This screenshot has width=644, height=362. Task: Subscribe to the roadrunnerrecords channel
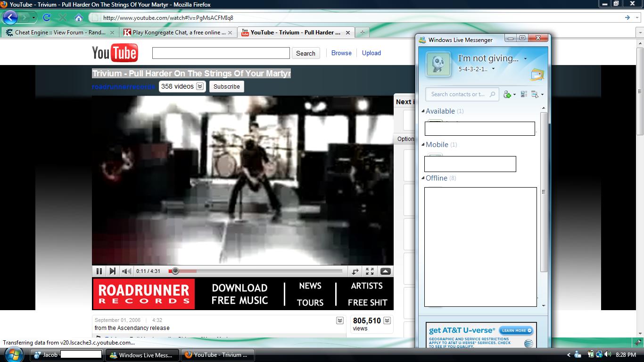click(227, 87)
